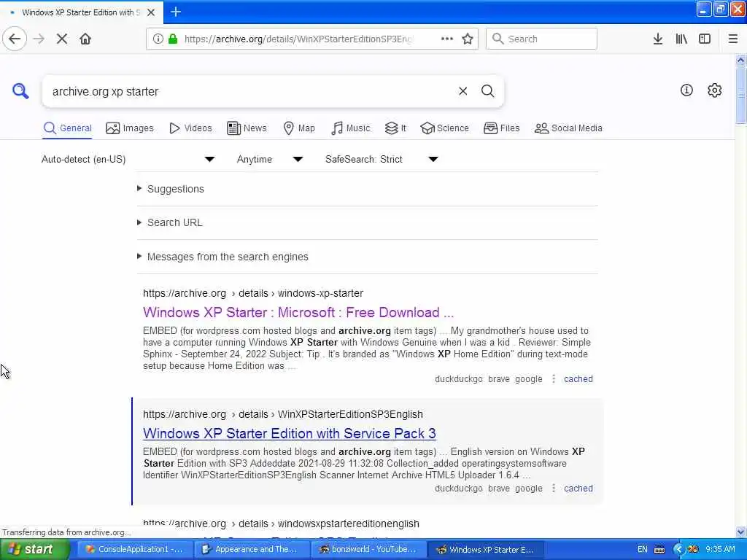Go back using the browser back arrow

[15, 39]
